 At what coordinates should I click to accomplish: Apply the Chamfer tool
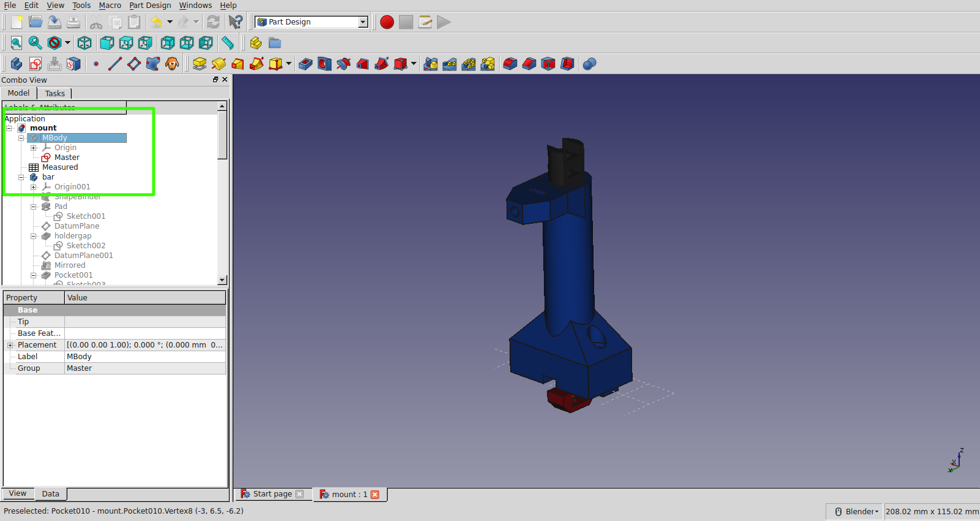coord(529,64)
